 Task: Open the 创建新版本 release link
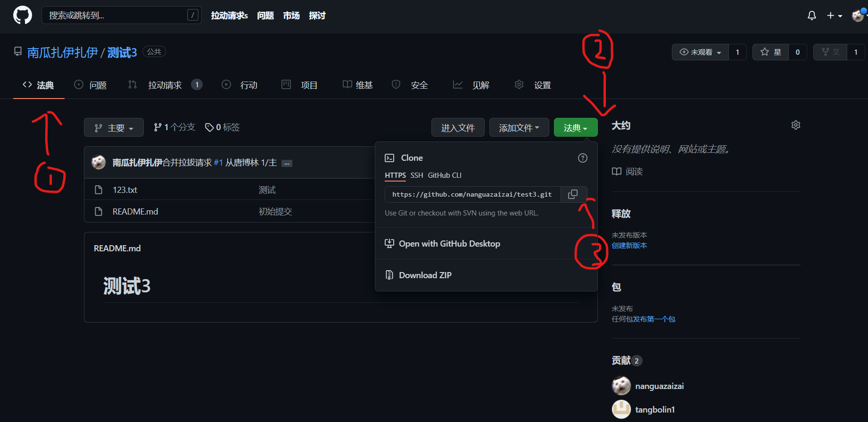[x=629, y=245]
